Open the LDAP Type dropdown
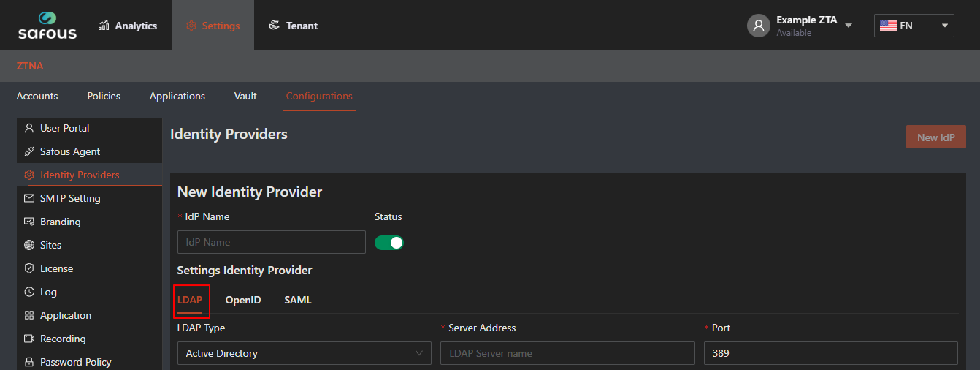Screen dimensions: 980x370 305,353
